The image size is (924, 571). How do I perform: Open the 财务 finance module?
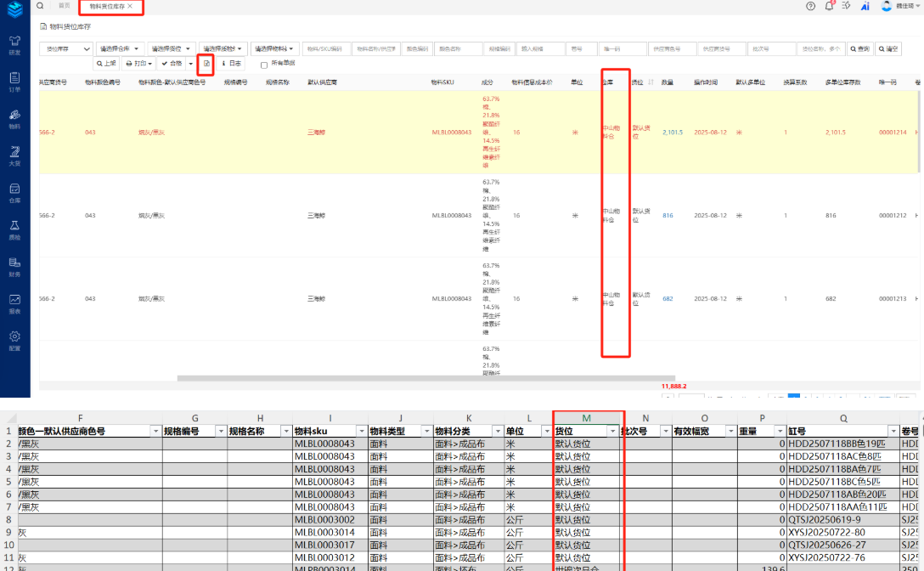(x=14, y=267)
